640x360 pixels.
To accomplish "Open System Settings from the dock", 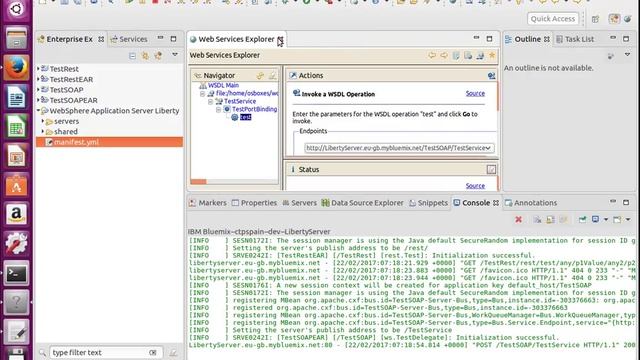I will pos(16,244).
